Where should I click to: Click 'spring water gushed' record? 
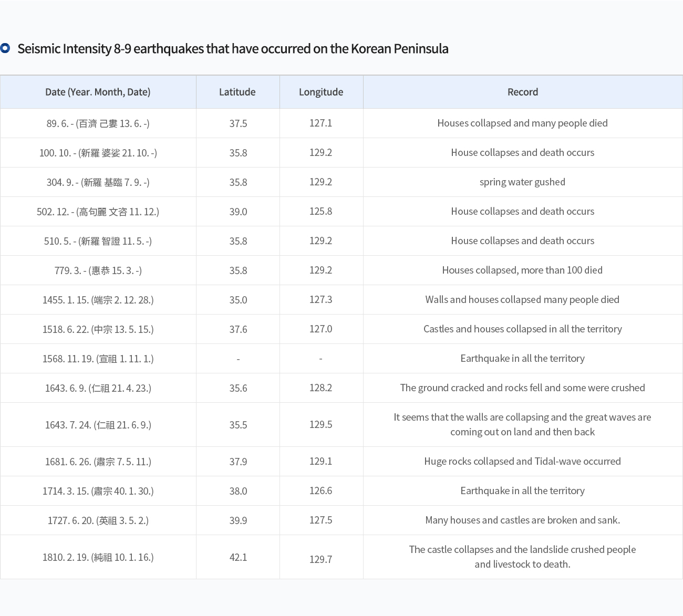click(522, 182)
